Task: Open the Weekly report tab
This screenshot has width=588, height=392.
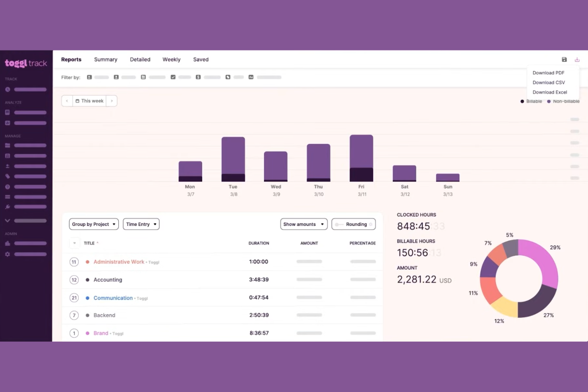Action: (171, 59)
